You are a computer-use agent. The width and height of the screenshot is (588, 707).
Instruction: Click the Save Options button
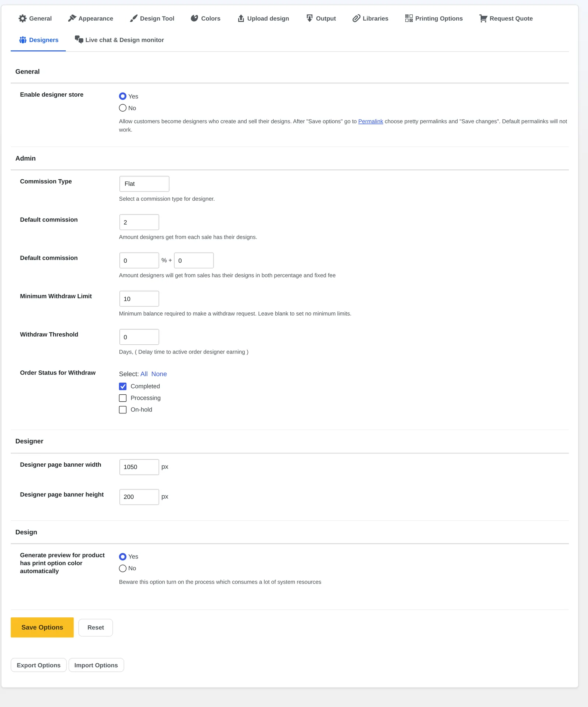point(42,627)
